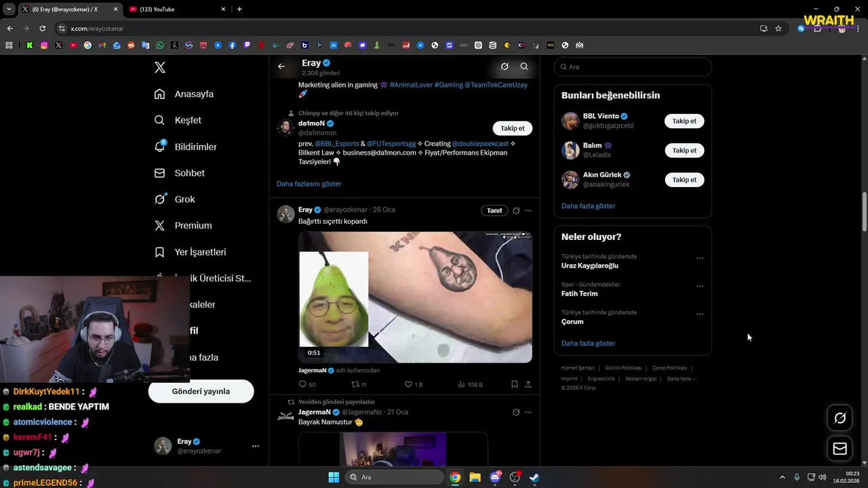868x488 pixels.
Task: Open @doublepeekcast mention link
Action: click(480, 144)
